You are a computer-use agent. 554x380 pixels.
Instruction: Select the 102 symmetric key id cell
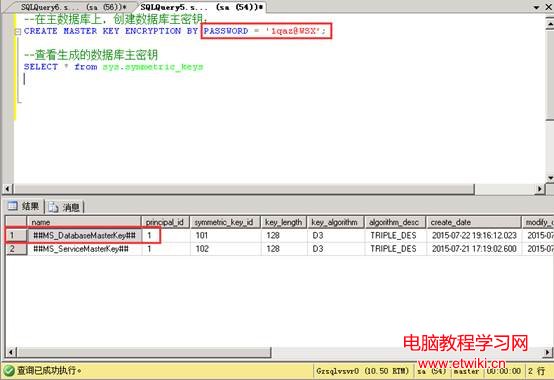pyautogui.click(x=225, y=249)
